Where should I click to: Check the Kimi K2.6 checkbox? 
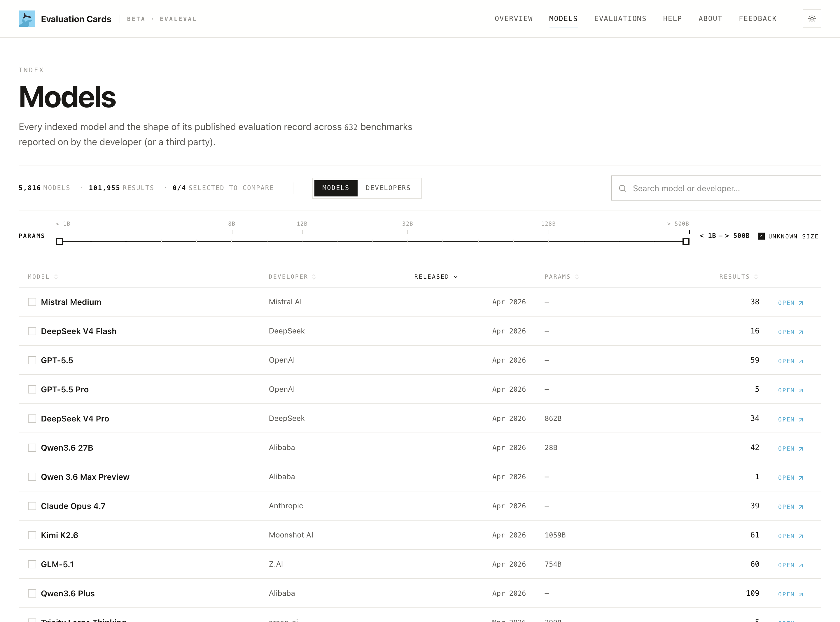pyautogui.click(x=32, y=535)
